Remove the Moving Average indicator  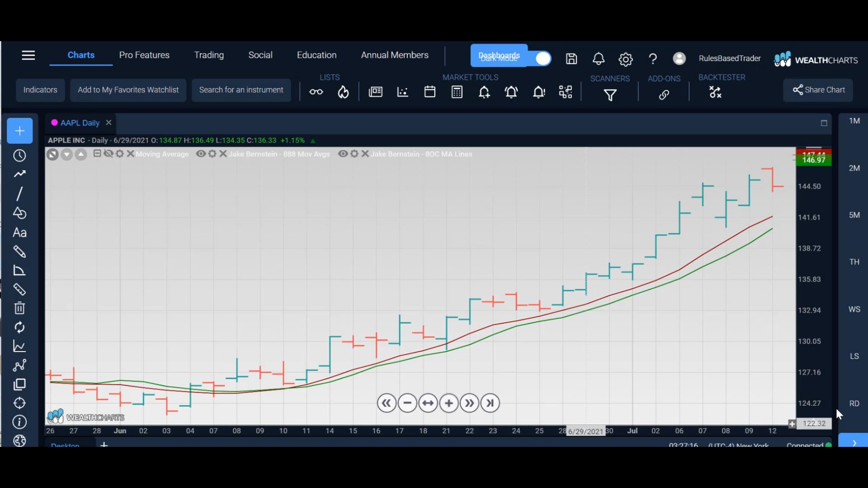click(131, 154)
